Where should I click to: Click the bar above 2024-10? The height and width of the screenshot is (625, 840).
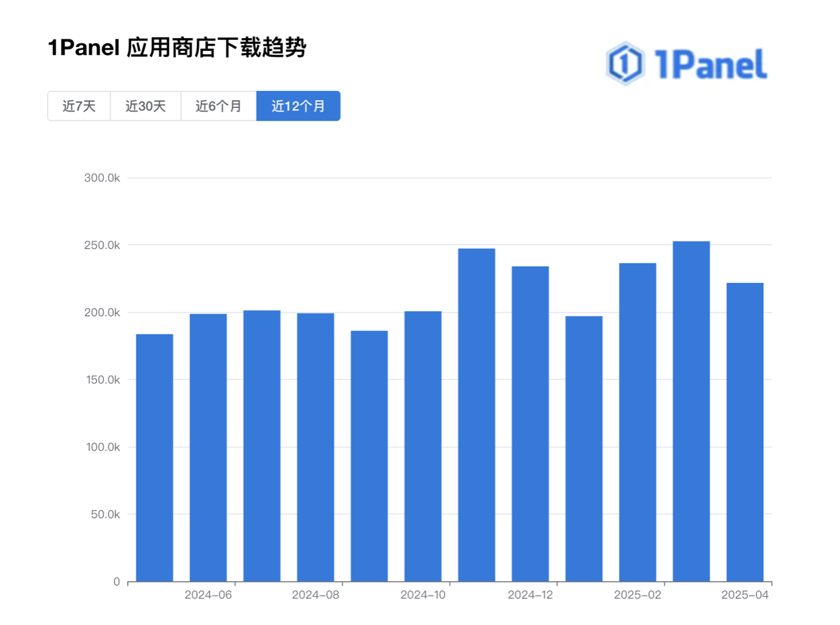[x=423, y=446]
